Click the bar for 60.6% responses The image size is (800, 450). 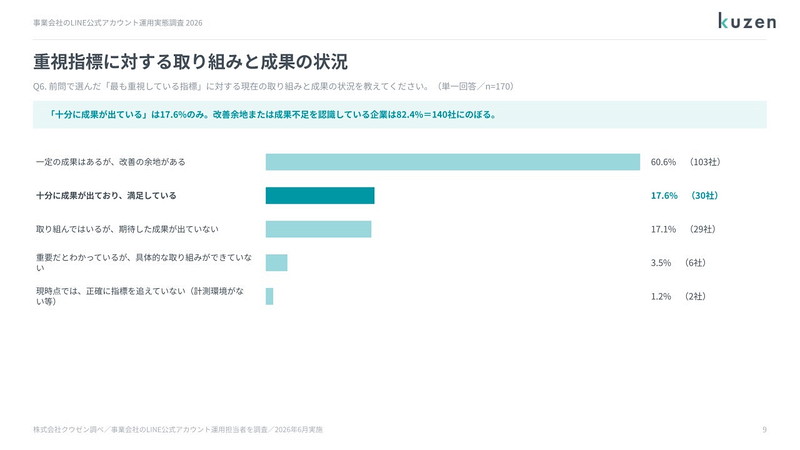point(453,162)
